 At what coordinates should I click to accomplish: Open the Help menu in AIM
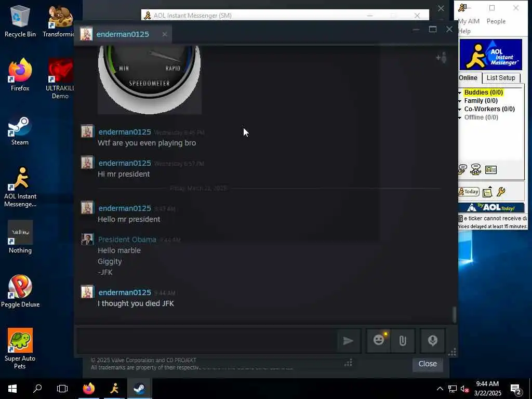click(x=464, y=31)
